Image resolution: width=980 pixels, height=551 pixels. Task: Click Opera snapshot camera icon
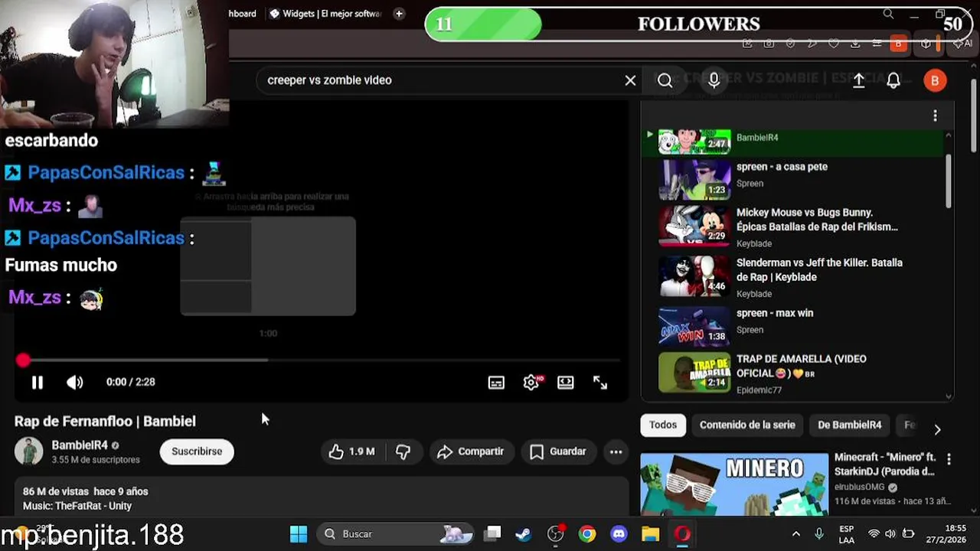[769, 44]
